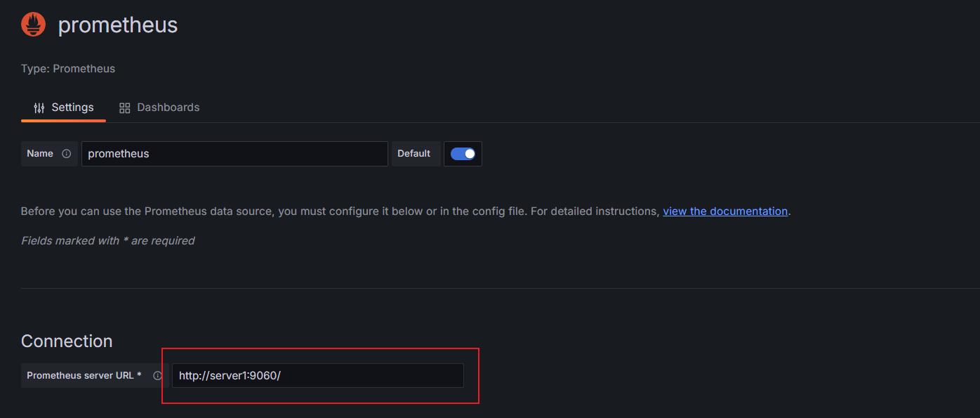Click the Prometheus flame logo icon
The width and height of the screenshot is (980, 418).
tap(33, 25)
